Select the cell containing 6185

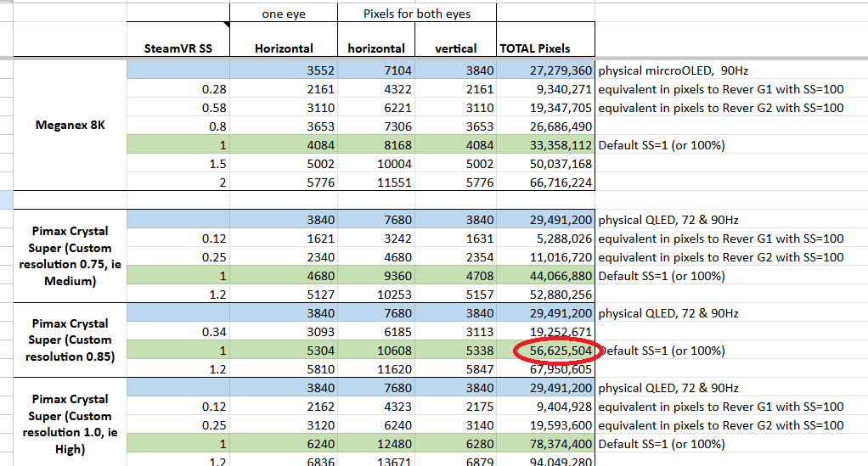(376, 332)
